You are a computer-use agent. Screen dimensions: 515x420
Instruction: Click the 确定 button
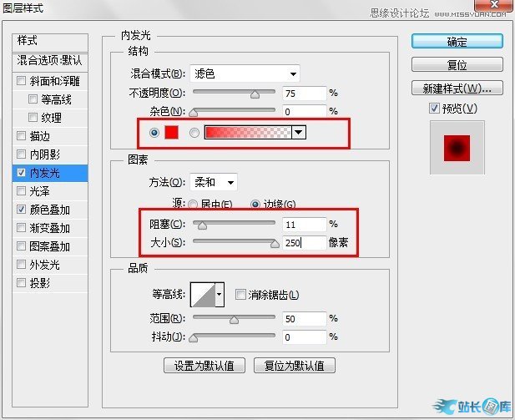pyautogui.click(x=457, y=41)
